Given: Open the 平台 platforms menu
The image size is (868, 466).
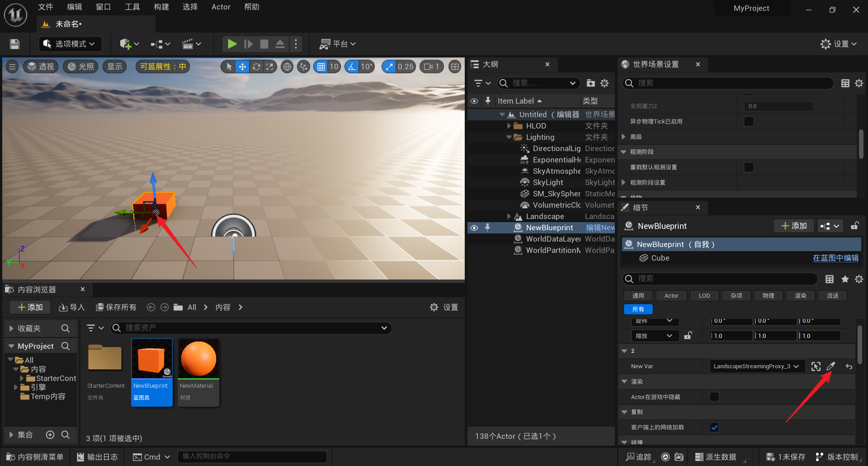Looking at the screenshot, I should pos(338,44).
